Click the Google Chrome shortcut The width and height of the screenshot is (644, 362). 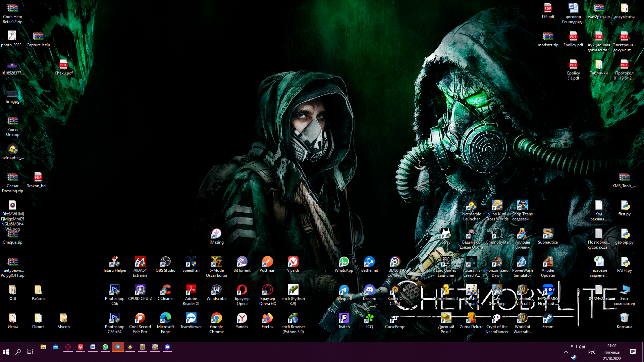tap(216, 323)
